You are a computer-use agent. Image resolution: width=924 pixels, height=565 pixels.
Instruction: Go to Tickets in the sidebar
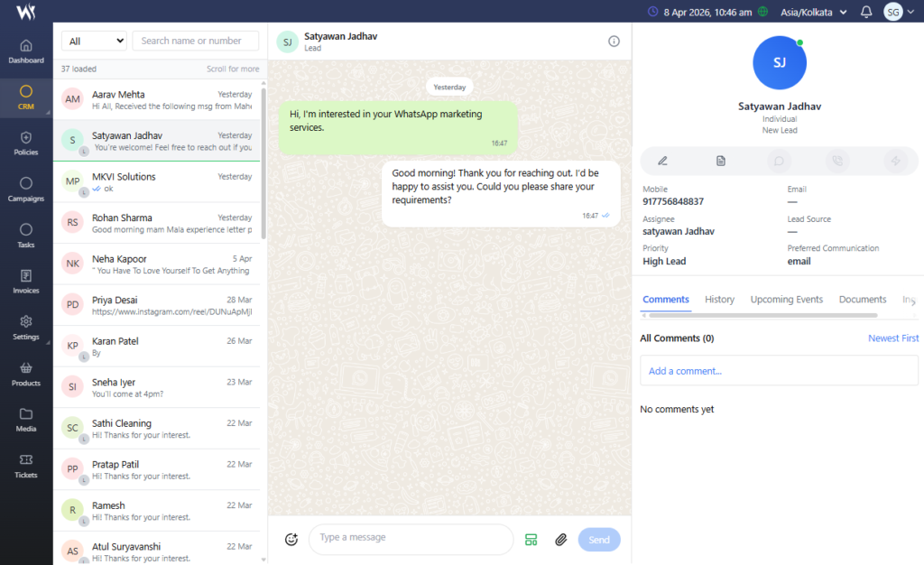pyautogui.click(x=26, y=466)
